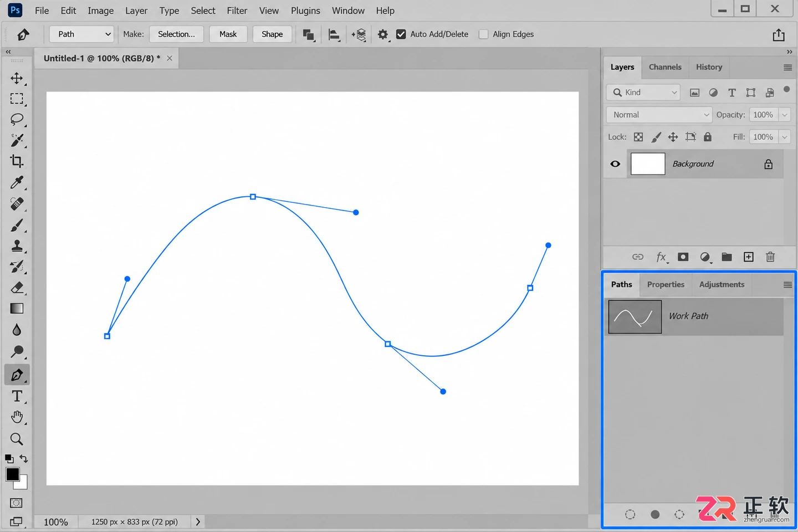Open the Window menu
The width and height of the screenshot is (798, 532).
pyautogui.click(x=348, y=11)
